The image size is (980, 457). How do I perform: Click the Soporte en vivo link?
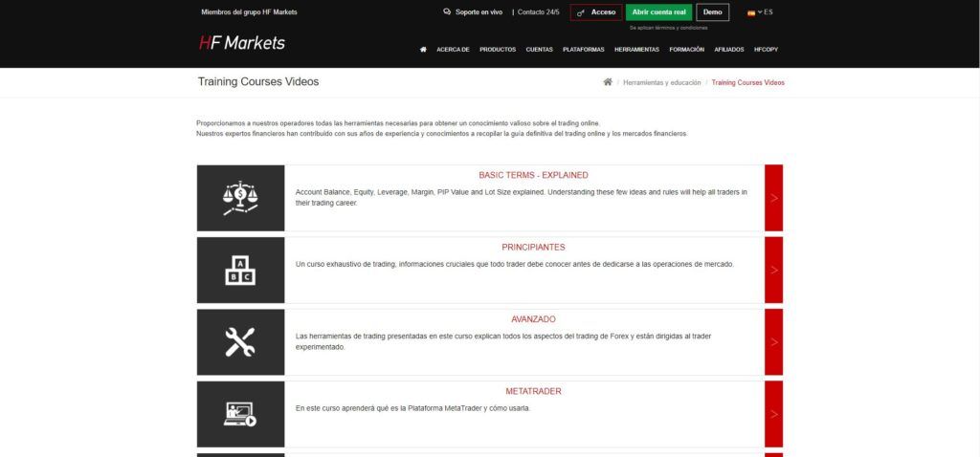479,11
